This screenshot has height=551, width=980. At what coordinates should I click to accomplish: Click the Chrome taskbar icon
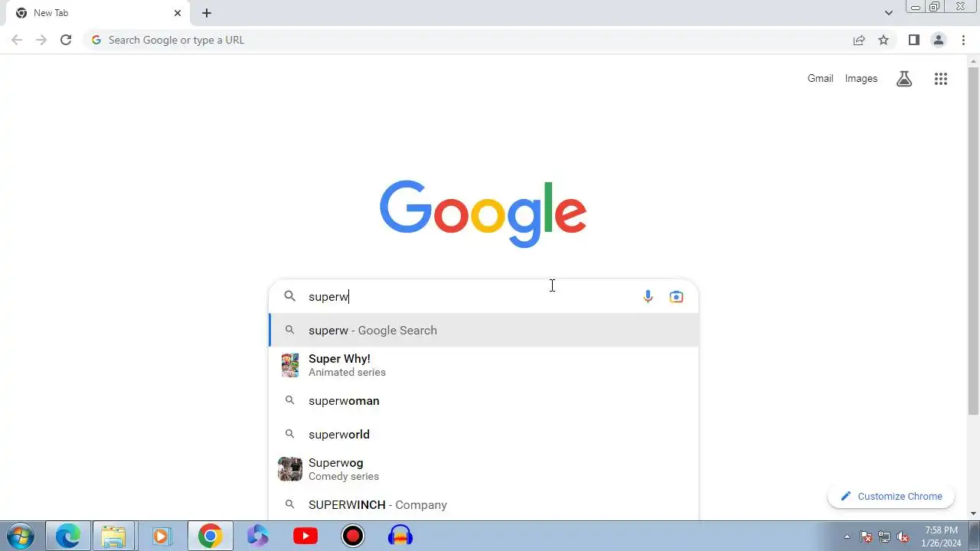point(210,536)
